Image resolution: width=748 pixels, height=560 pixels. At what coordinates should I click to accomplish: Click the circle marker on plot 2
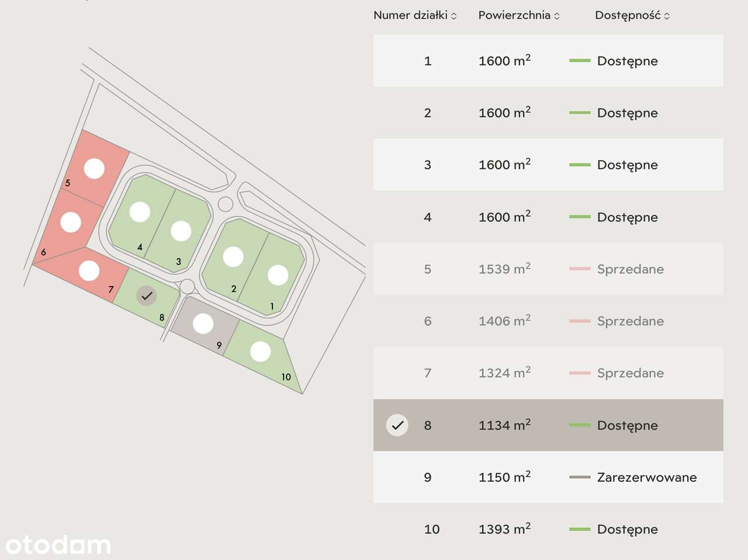(x=233, y=257)
